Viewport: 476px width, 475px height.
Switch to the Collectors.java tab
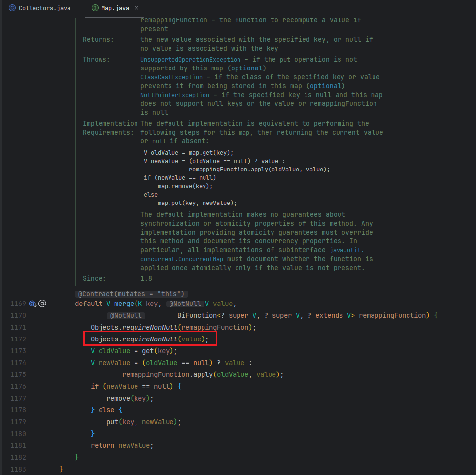44,8
